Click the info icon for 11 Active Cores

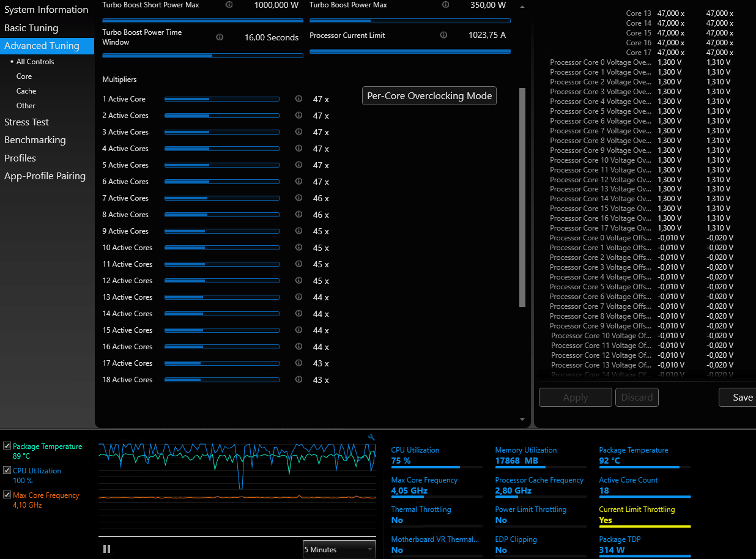[x=298, y=264]
